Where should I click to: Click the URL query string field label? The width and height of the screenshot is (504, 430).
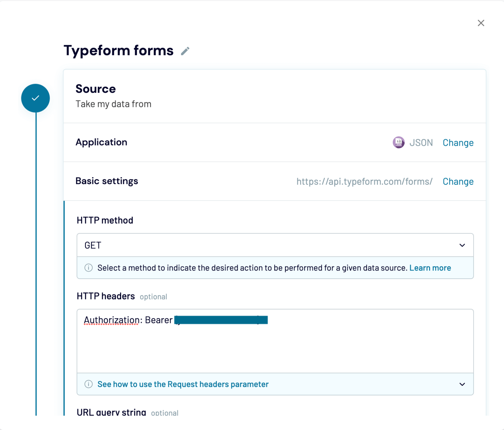(111, 412)
